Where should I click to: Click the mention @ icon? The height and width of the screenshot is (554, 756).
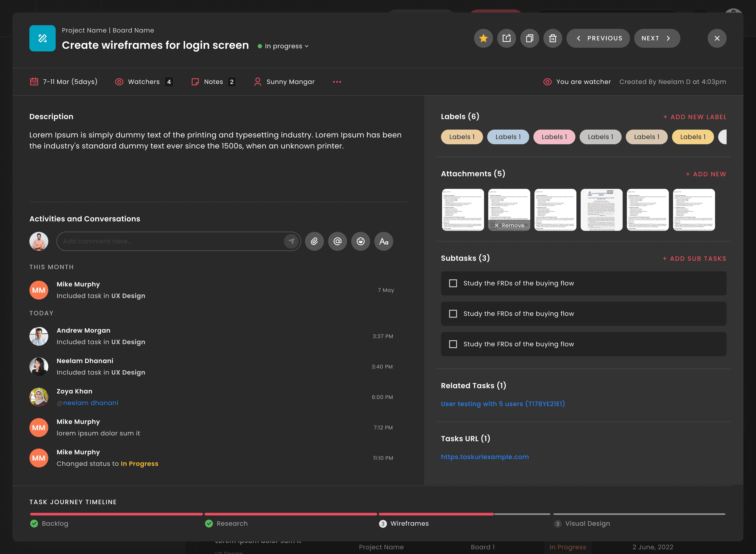[337, 241]
